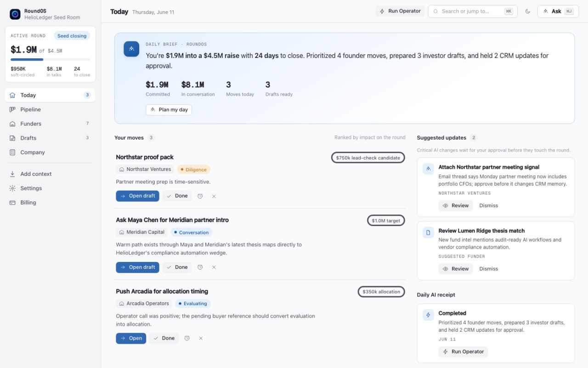Dismiss the Attach Northstar meeting signal update
588x368 pixels.
488,206
